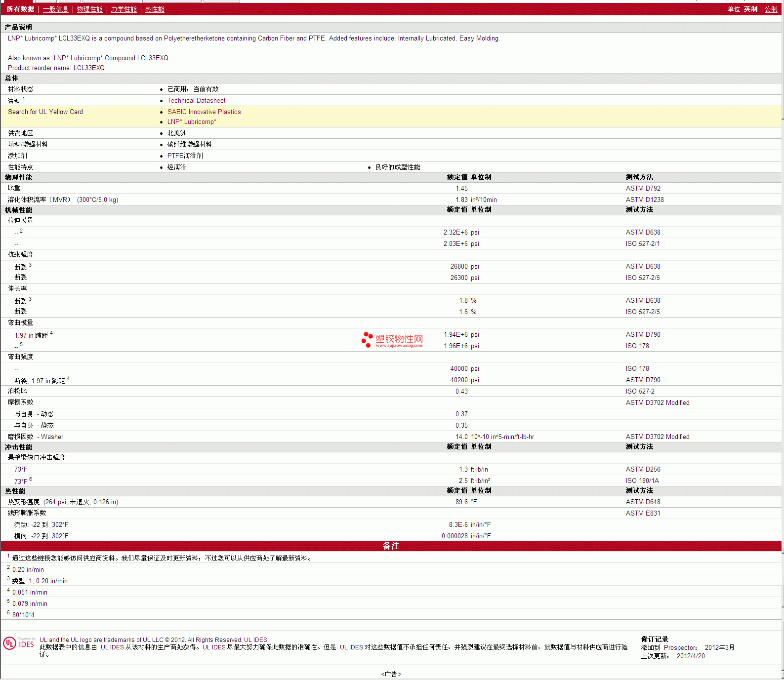This screenshot has height=680, width=784.
Task: Select tensile strength value 26300
Action: click(459, 278)
